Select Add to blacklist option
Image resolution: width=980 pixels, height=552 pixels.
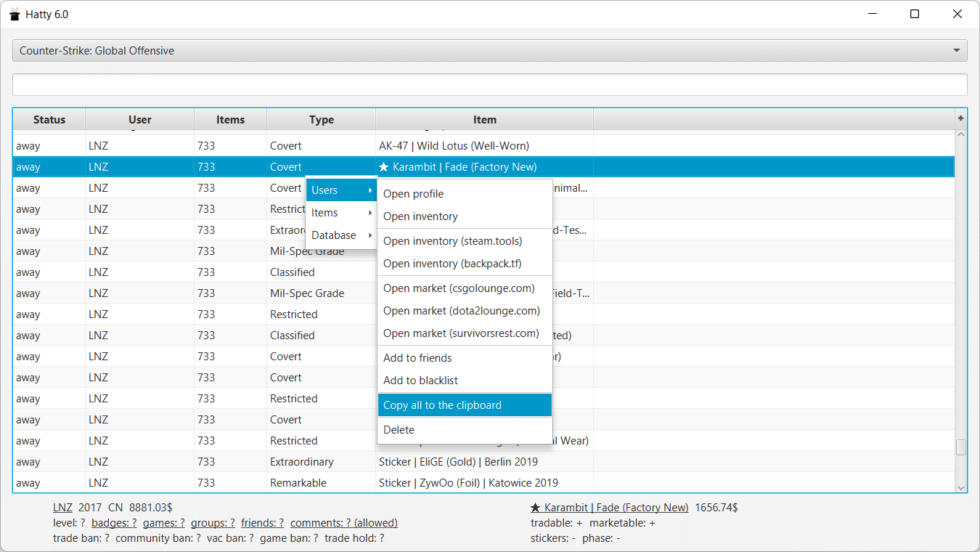pos(420,381)
